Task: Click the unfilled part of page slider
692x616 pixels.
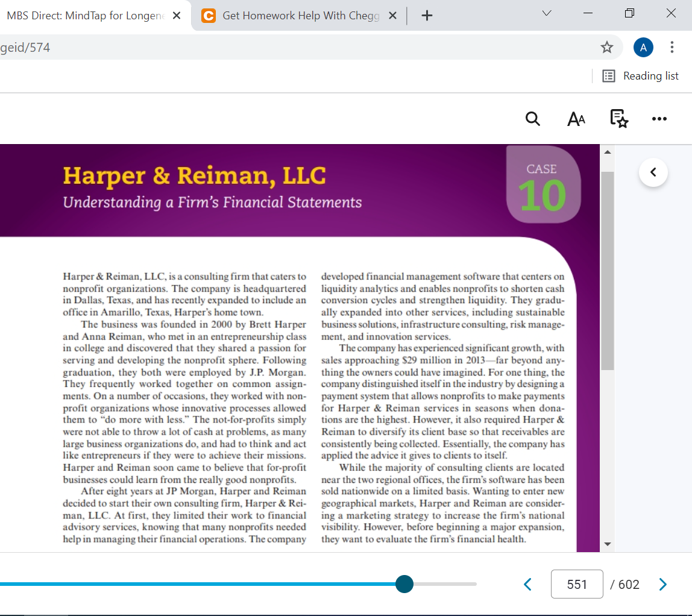Action: [x=445, y=584]
